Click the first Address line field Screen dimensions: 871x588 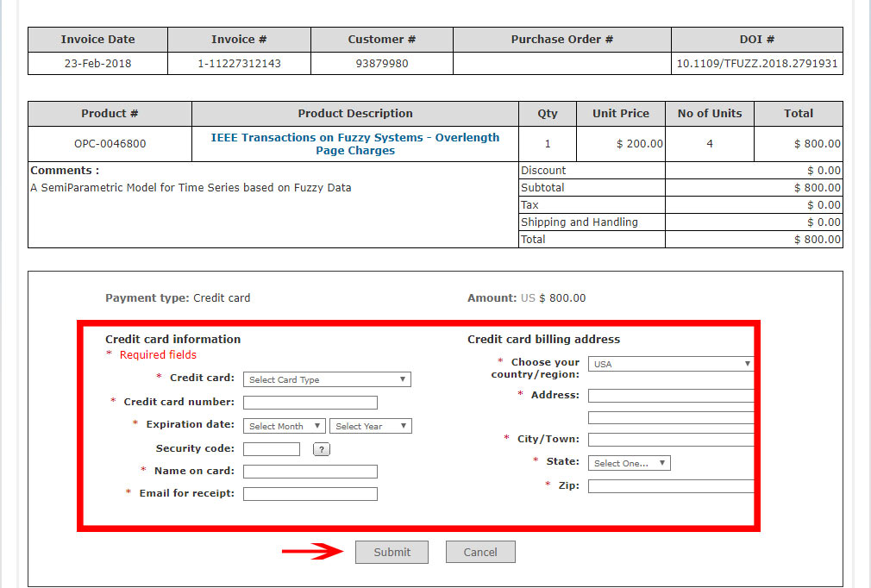pyautogui.click(x=670, y=396)
